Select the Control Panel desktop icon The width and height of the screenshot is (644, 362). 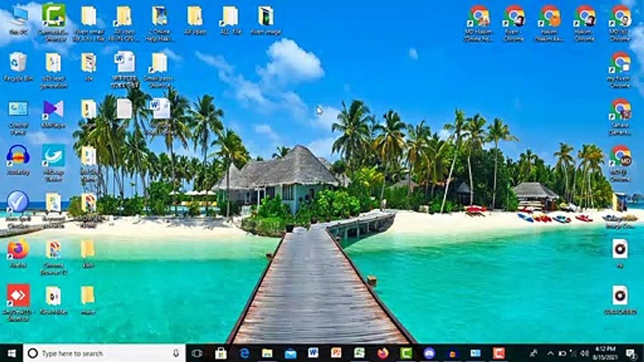click(18, 117)
